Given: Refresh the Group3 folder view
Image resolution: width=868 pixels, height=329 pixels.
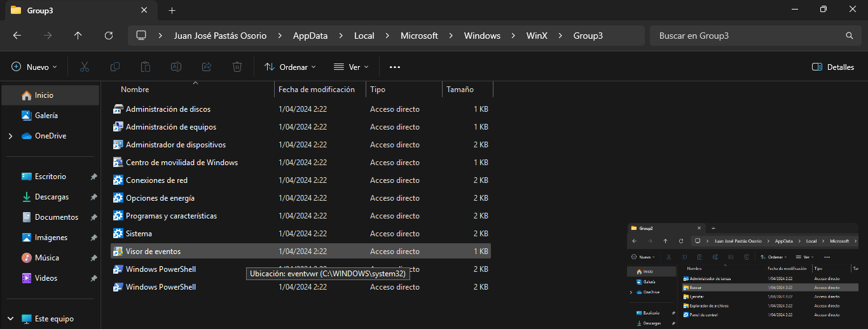Looking at the screenshot, I should [x=109, y=36].
